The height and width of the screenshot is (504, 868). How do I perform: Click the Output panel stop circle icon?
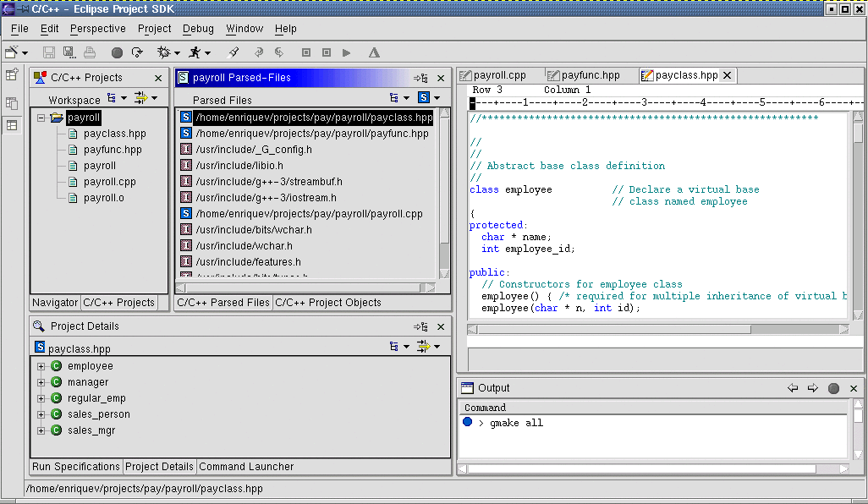(833, 388)
